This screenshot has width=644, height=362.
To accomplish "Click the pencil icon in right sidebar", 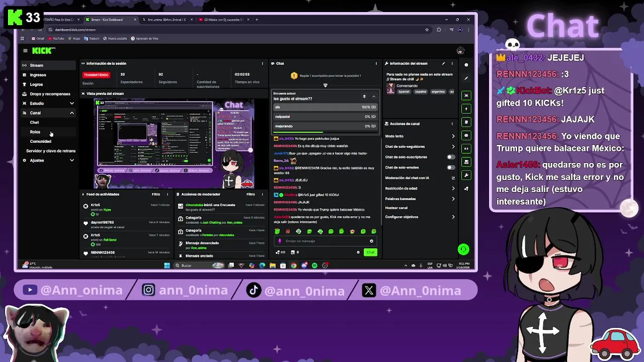I will [x=466, y=78].
